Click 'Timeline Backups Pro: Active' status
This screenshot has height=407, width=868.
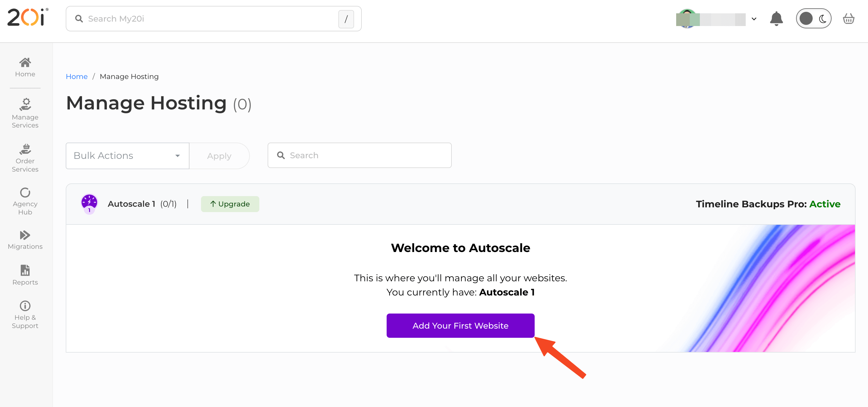pos(768,204)
